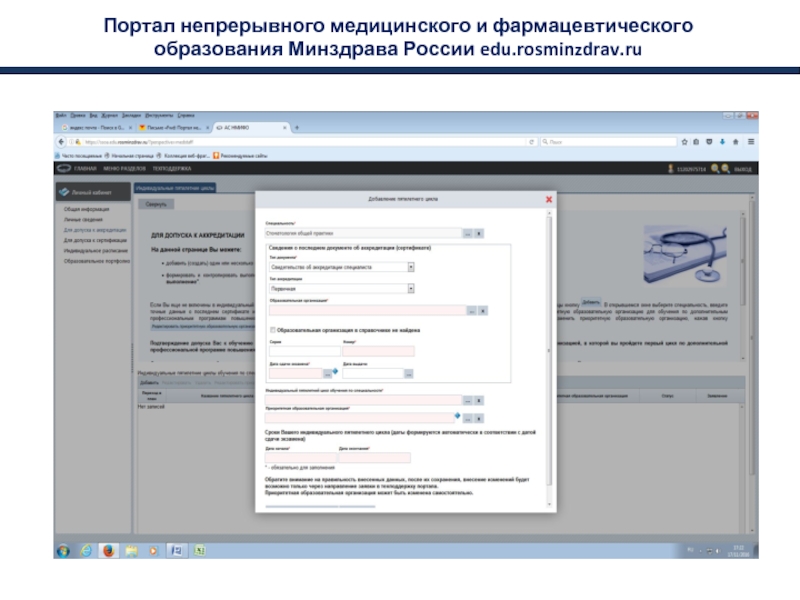Image resolution: width=800 pixels, height=600 pixels.
Task: Open the document type dropdown
Action: (411, 267)
